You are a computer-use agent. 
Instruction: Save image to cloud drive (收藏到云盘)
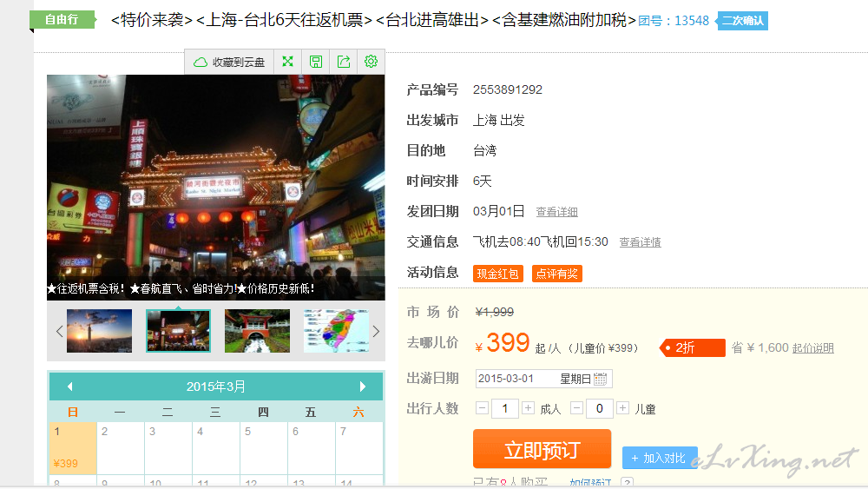pos(229,62)
